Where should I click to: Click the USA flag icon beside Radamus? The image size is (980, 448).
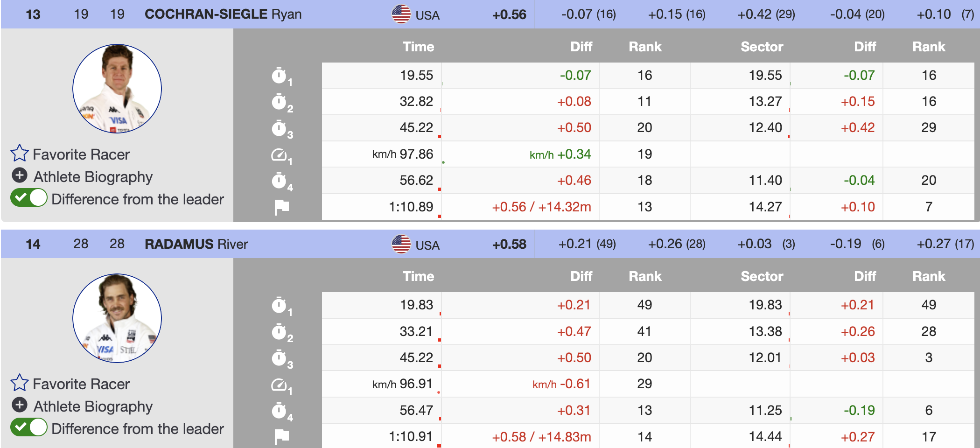pyautogui.click(x=401, y=244)
